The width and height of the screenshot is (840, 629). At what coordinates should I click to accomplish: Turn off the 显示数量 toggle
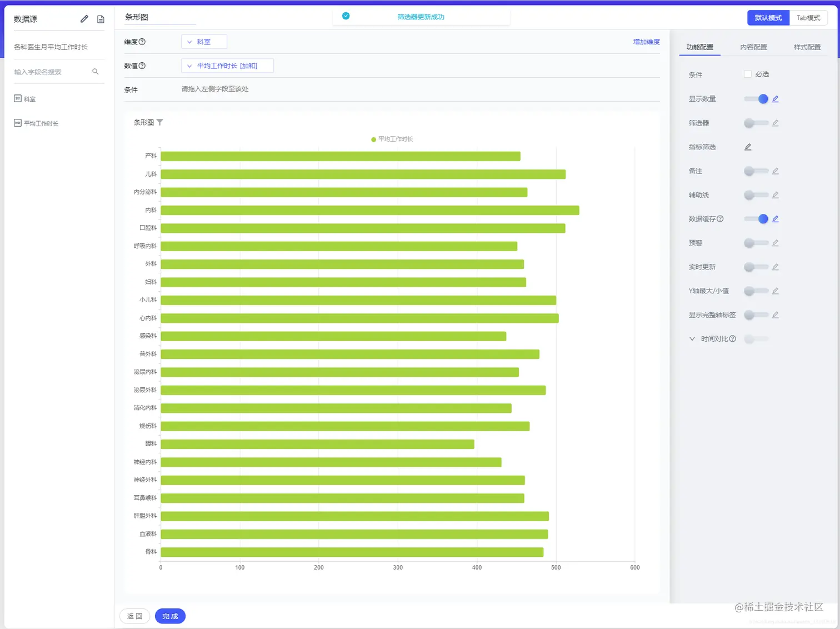point(757,99)
